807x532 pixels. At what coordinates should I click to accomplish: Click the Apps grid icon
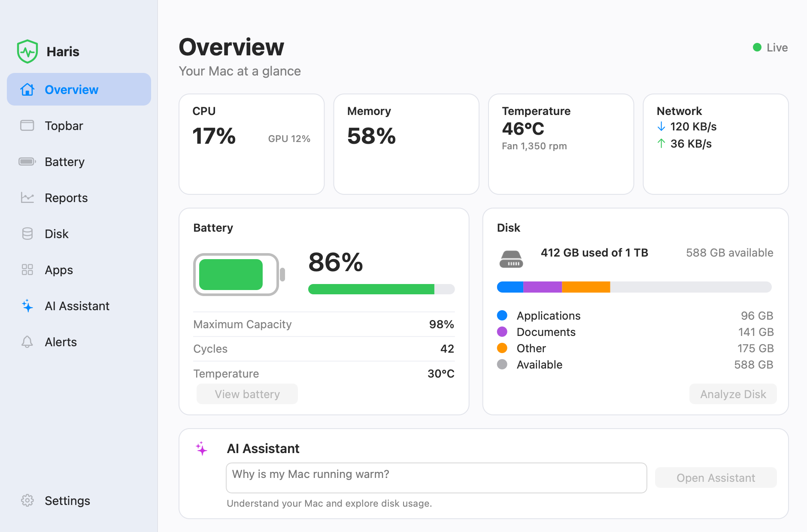pos(27,269)
